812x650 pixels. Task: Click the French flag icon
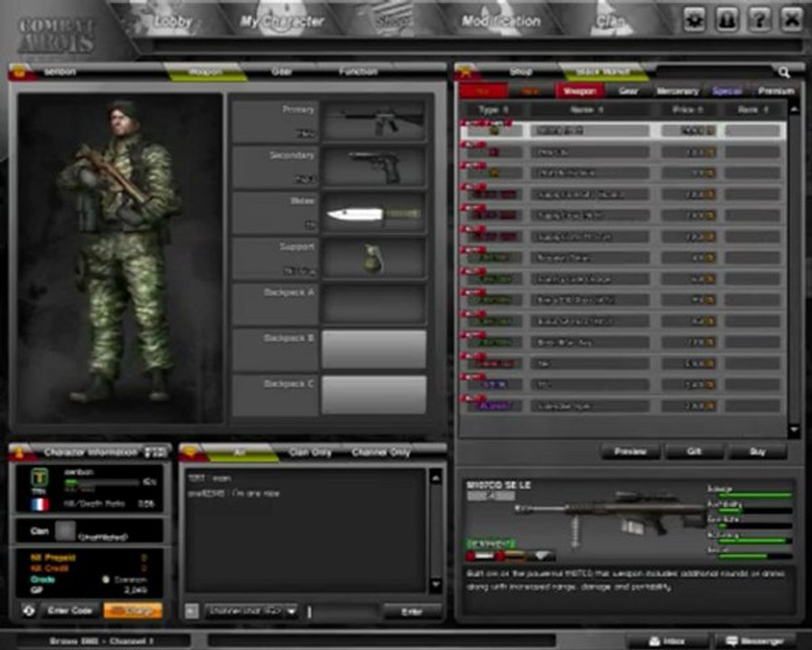click(x=40, y=505)
